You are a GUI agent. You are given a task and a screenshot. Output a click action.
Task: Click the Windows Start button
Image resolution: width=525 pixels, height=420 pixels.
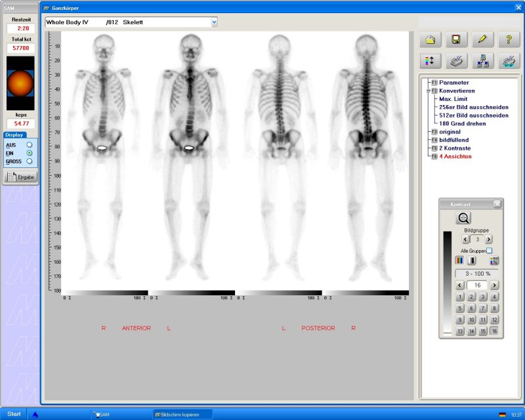coord(14,414)
